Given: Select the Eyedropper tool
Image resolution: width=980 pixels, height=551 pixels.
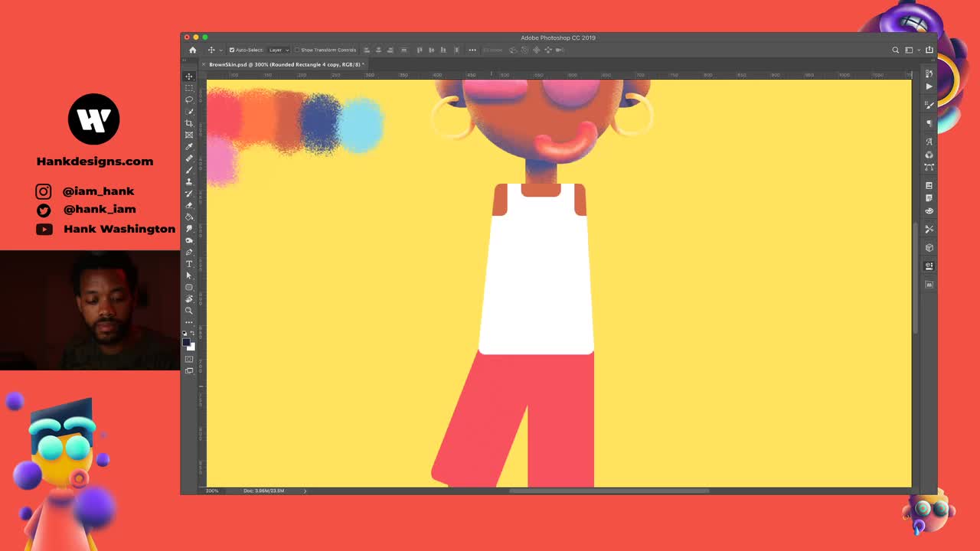Looking at the screenshot, I should click(x=189, y=146).
